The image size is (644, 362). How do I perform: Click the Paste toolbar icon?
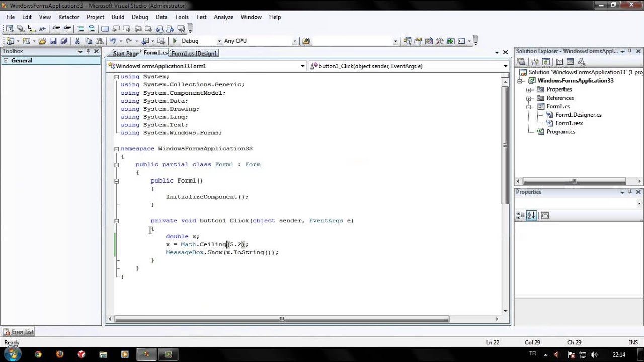100,41
